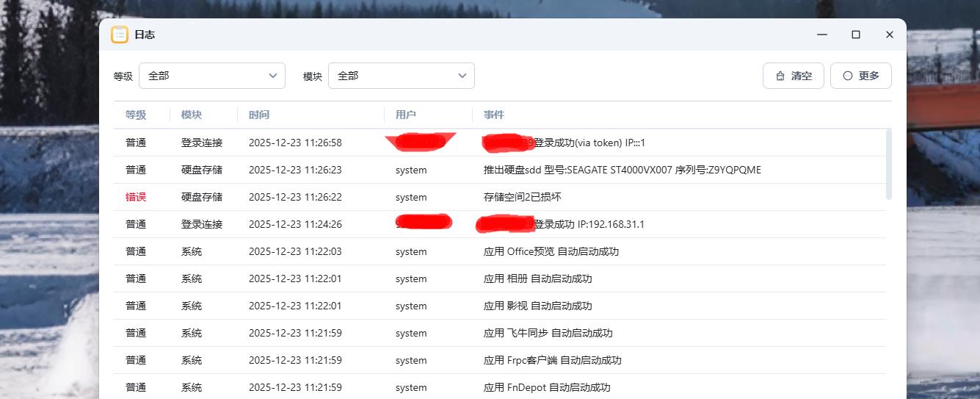The image size is (980, 399).
Task: Select 应用 相册 自动启动成功 entry
Action: coord(538,278)
